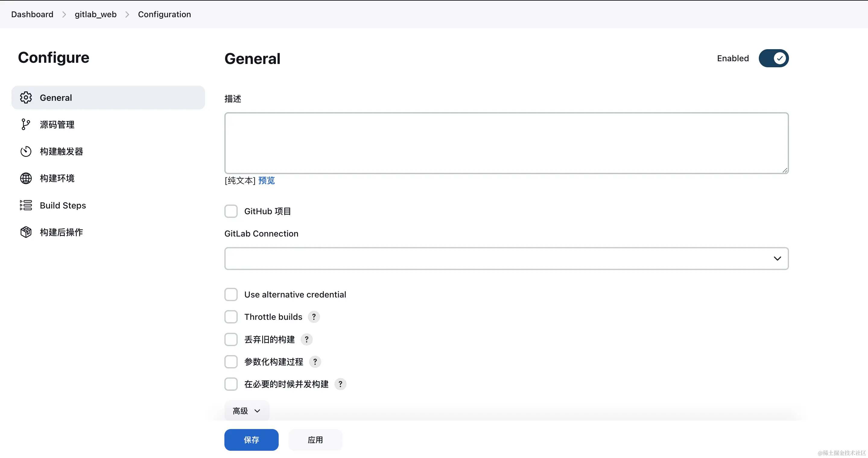Screen dimensions: 868x458
Task: Click the 预览 preview link
Action: pos(266,181)
